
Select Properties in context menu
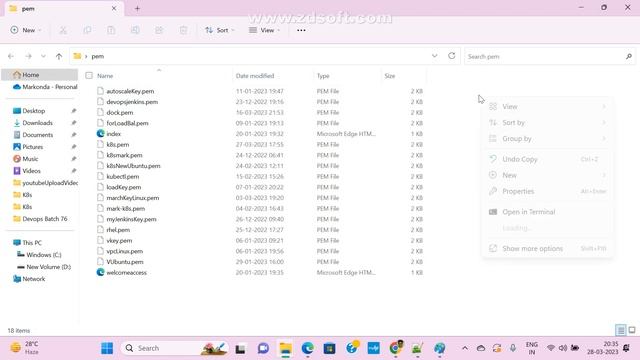tap(547, 191)
